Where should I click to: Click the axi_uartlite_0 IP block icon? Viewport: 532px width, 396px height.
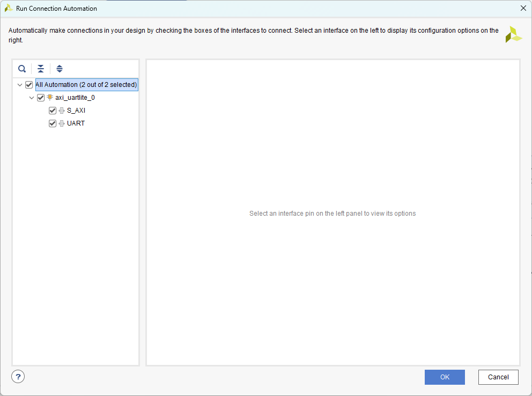click(50, 98)
